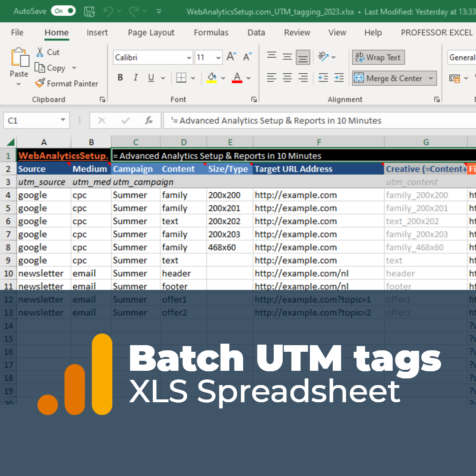Click the Name Box showing C1

click(37, 120)
